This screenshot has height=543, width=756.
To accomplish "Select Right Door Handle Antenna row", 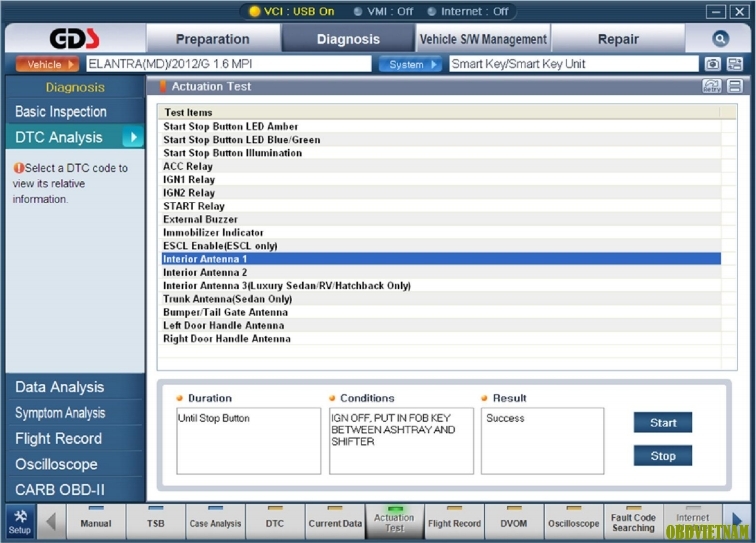I will click(441, 339).
